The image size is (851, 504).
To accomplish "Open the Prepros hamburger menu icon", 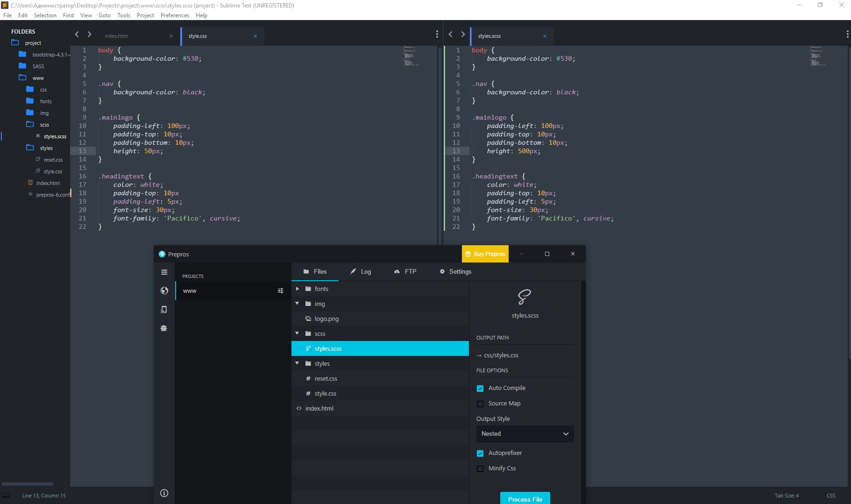I will 164,272.
